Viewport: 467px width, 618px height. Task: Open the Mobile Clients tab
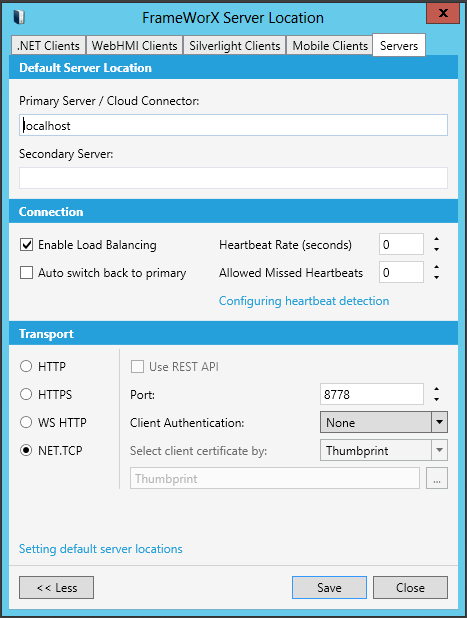(x=329, y=46)
